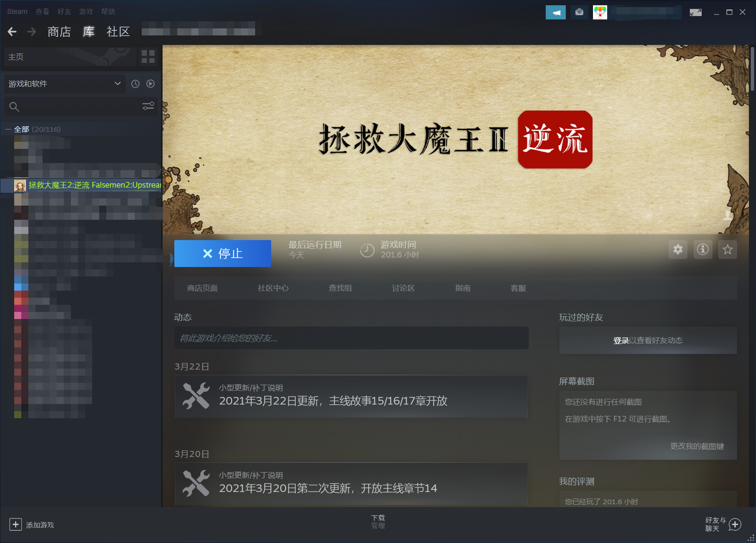Go to the 商店 tab

coord(59,32)
